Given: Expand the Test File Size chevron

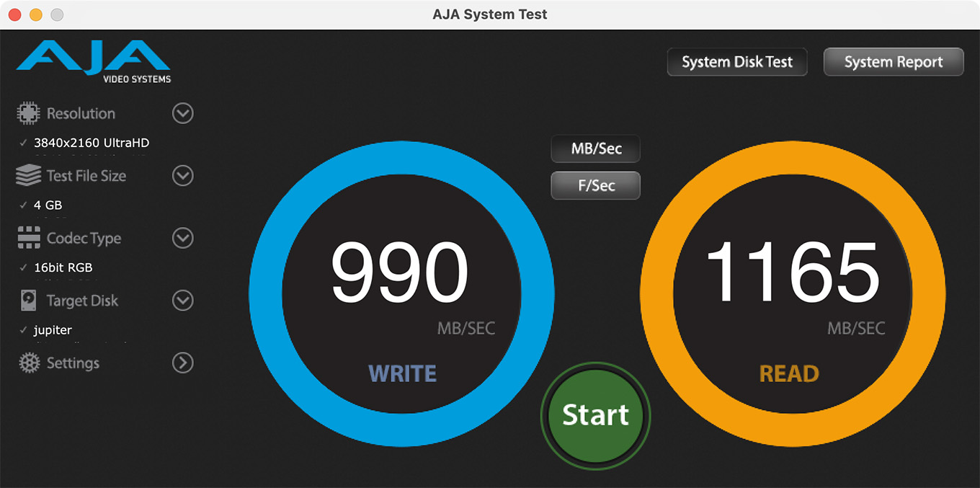Looking at the screenshot, I should (x=183, y=175).
